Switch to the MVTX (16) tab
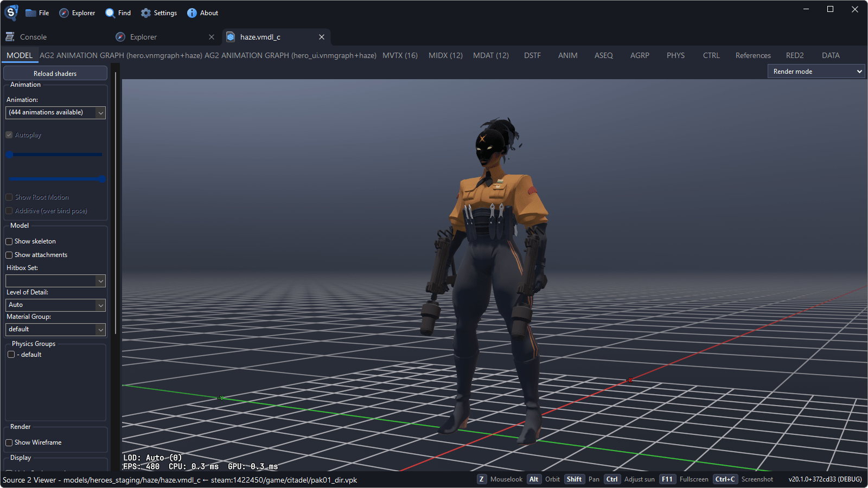Image resolution: width=868 pixels, height=488 pixels. (x=400, y=55)
